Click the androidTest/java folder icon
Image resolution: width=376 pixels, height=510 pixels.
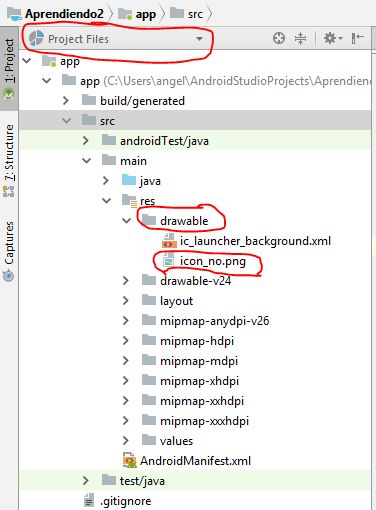point(109,140)
